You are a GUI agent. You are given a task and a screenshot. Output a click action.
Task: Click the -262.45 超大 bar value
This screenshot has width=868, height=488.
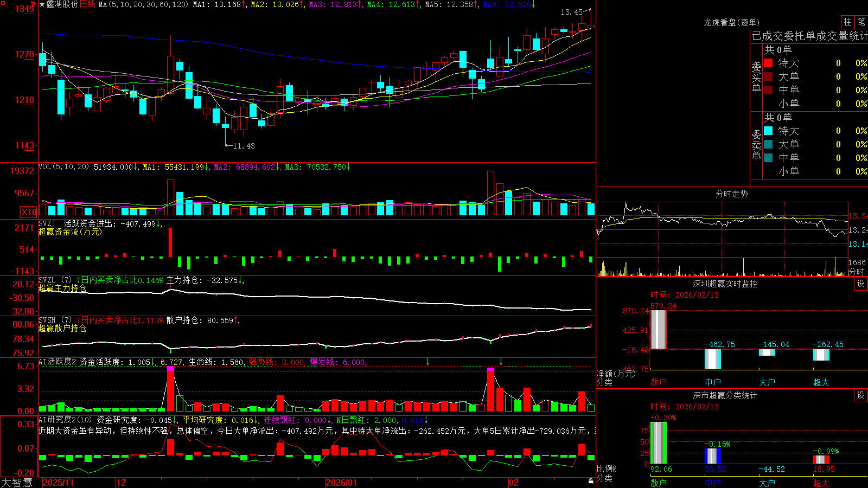[x=828, y=344]
